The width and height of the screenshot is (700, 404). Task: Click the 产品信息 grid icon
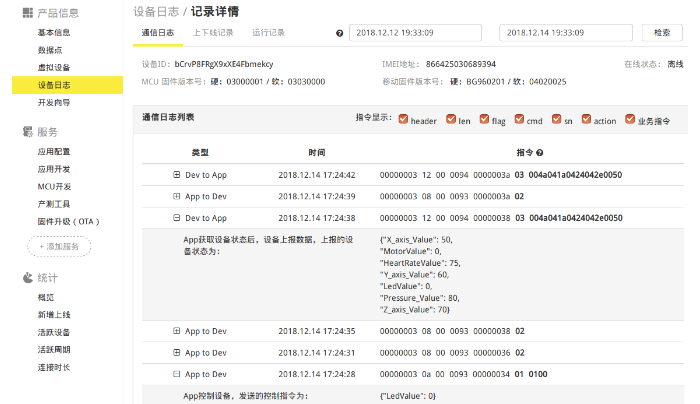point(28,13)
